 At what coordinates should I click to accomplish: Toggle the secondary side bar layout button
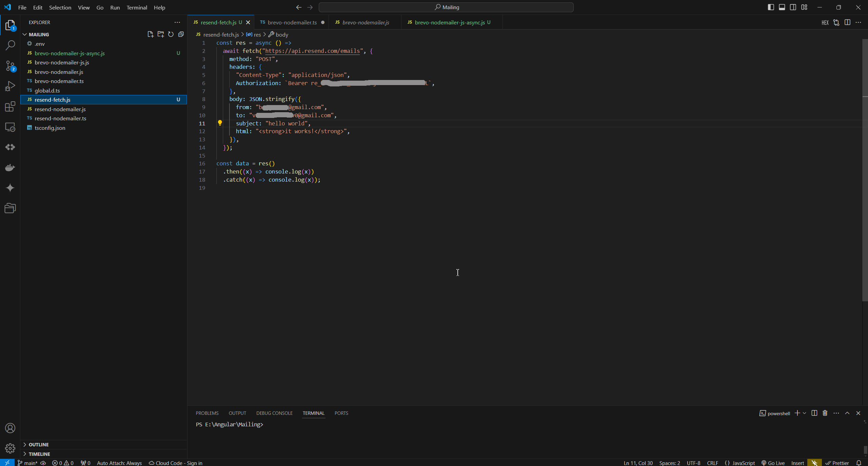point(793,7)
